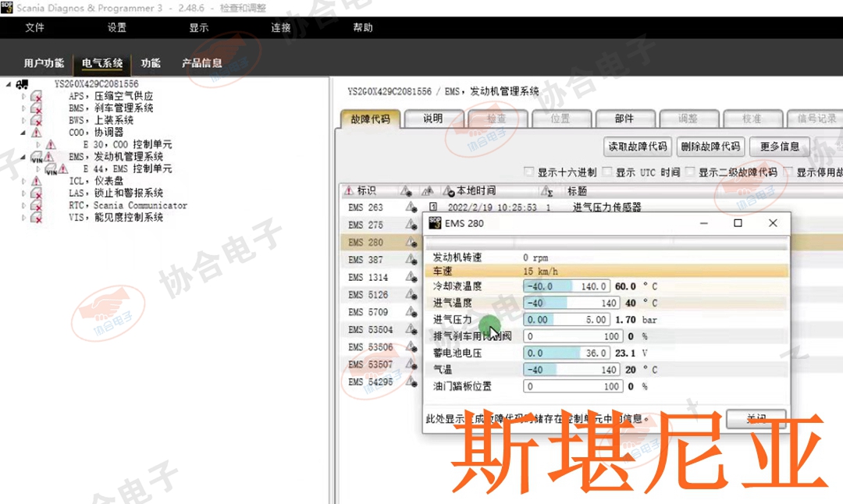Viewport: 843px width, 504px height.
Task: Enable the 显示十六进制 checkbox
Action: pos(529,172)
